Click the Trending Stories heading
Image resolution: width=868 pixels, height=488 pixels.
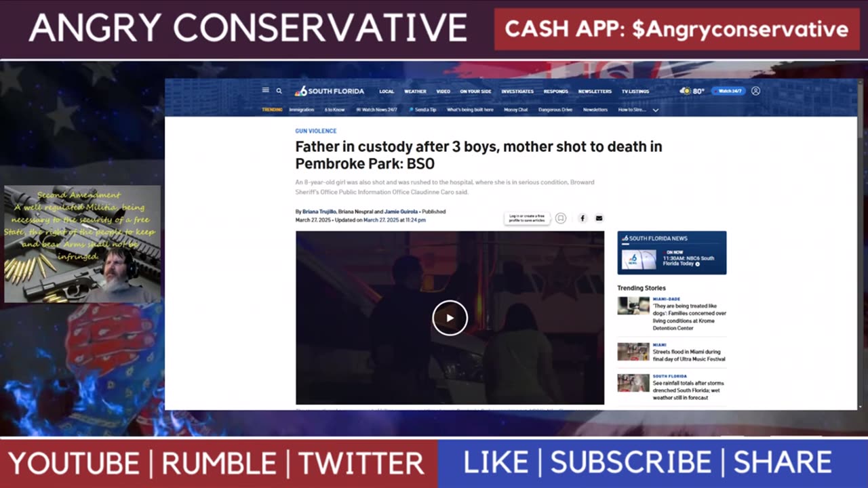coord(642,288)
